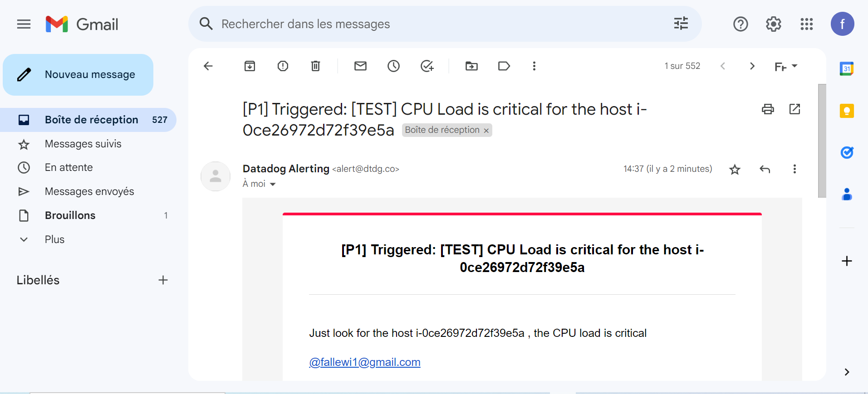Star the Datadog Alerting message
868x394 pixels.
point(735,169)
